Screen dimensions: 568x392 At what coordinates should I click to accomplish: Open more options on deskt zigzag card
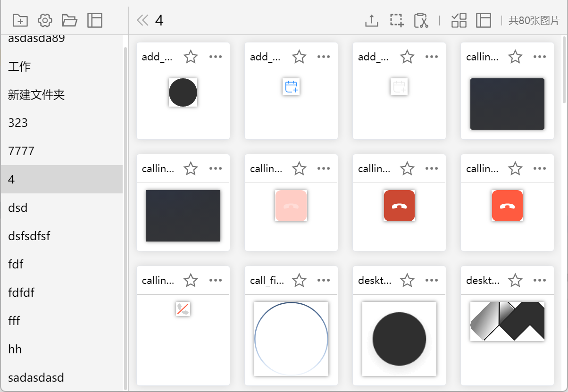tap(540, 280)
